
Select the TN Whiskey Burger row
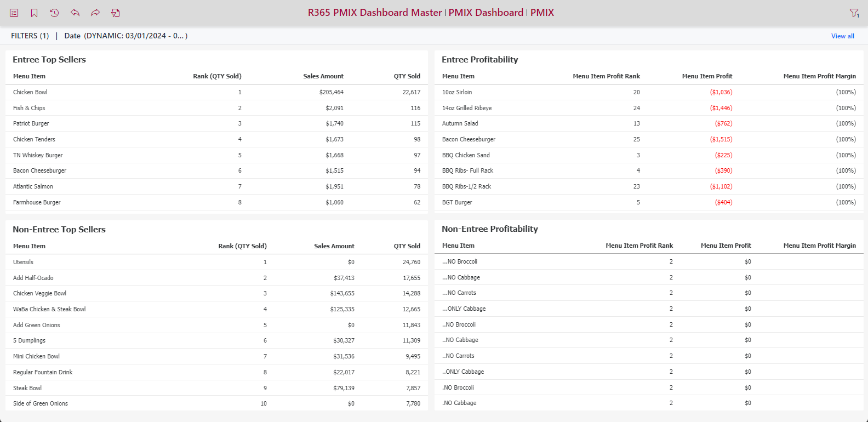click(x=216, y=155)
